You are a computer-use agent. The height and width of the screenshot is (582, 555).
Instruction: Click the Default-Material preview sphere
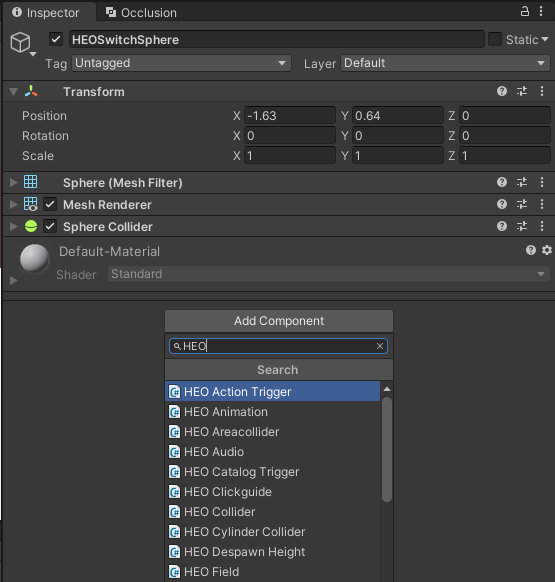35,258
